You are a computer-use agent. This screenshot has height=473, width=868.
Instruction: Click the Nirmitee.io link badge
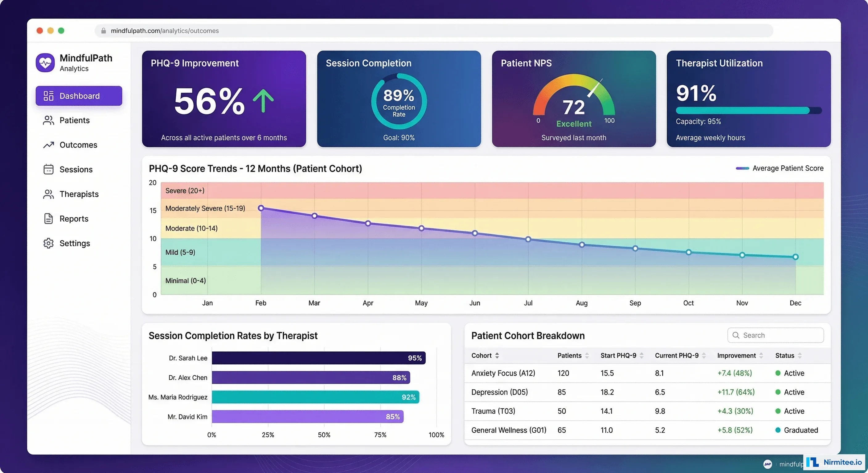tap(834, 462)
